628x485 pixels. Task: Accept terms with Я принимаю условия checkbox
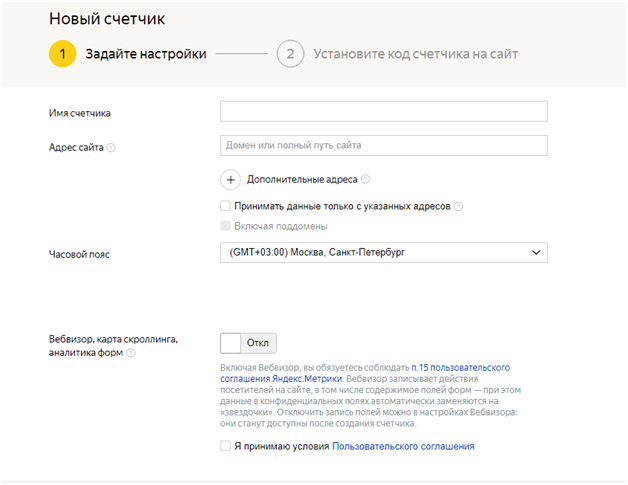pyautogui.click(x=225, y=446)
